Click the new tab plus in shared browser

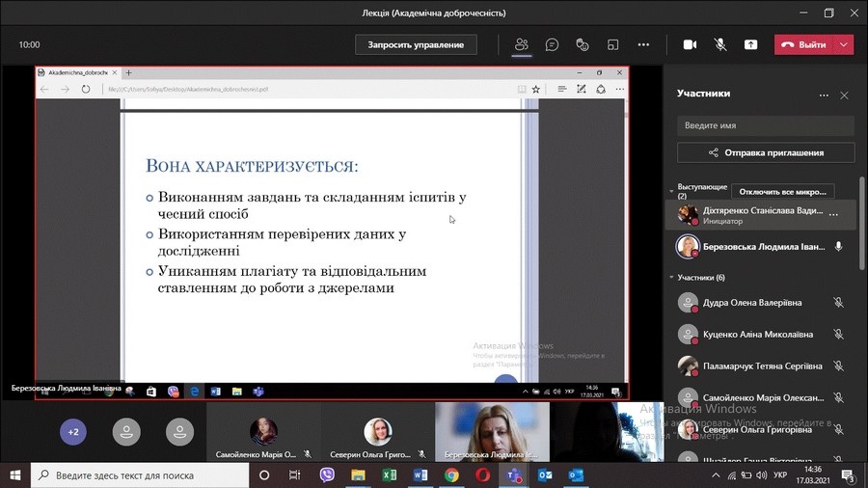tap(128, 72)
